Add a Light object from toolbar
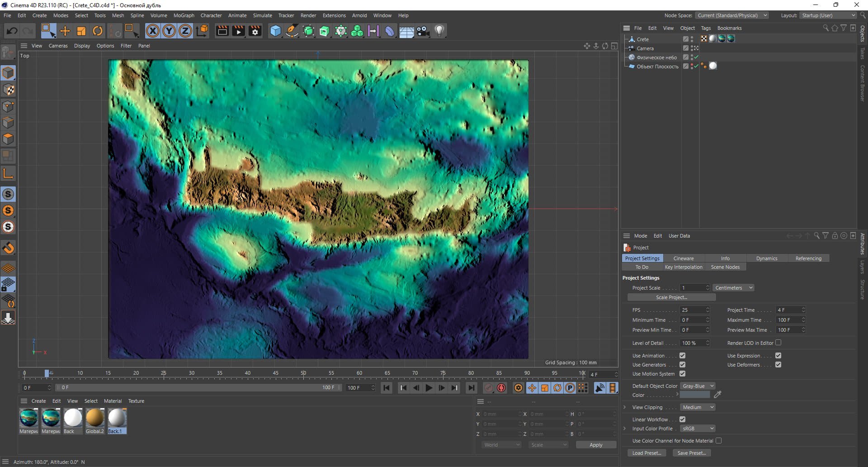The image size is (868, 467). point(439,31)
